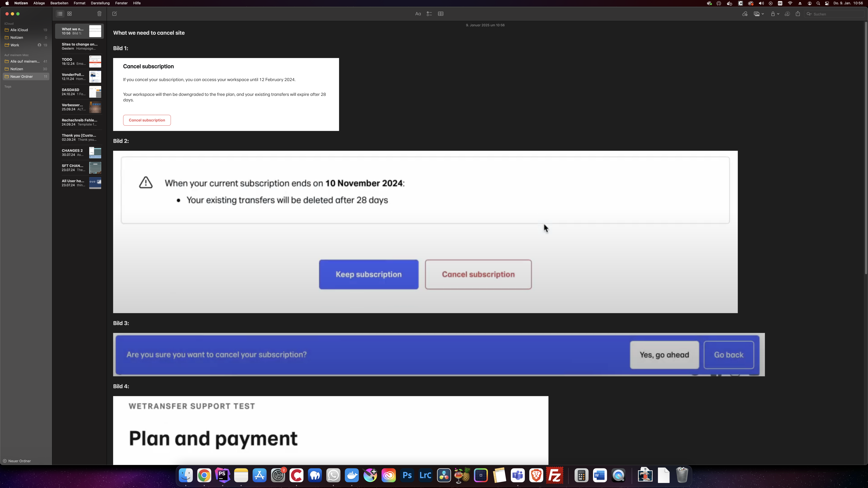
Task: Open the Format menu
Action: click(x=79, y=3)
